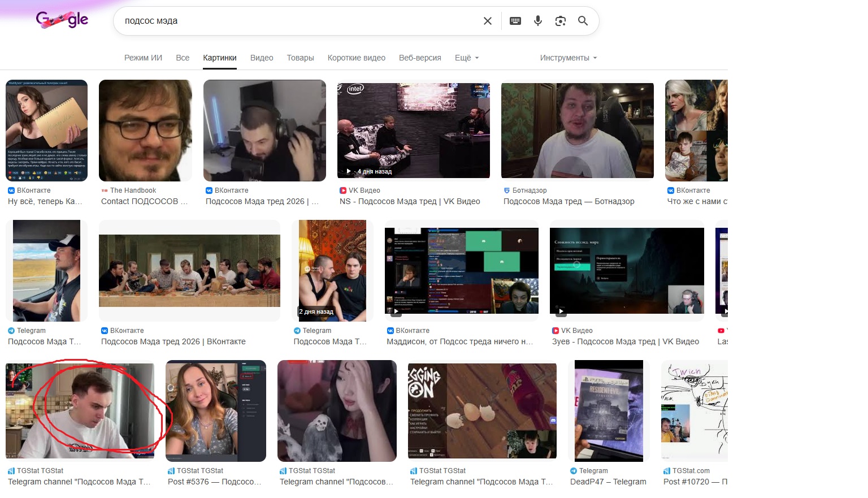868x498 pixels.
Task: Open 'NS - Подсосов Мэда тред | VK Видео' link
Action: pos(410,201)
